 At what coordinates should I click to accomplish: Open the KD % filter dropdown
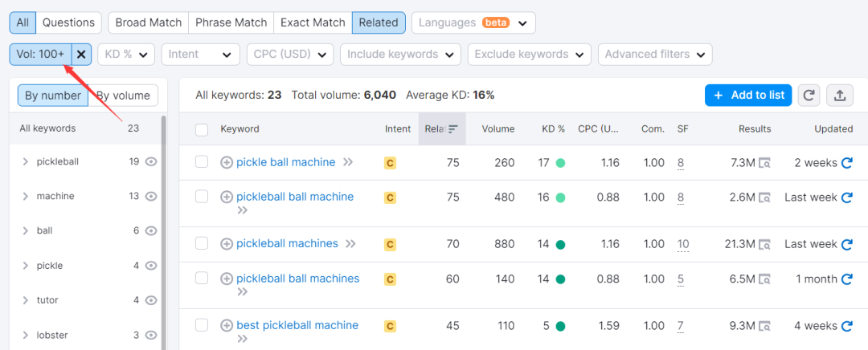[126, 55]
